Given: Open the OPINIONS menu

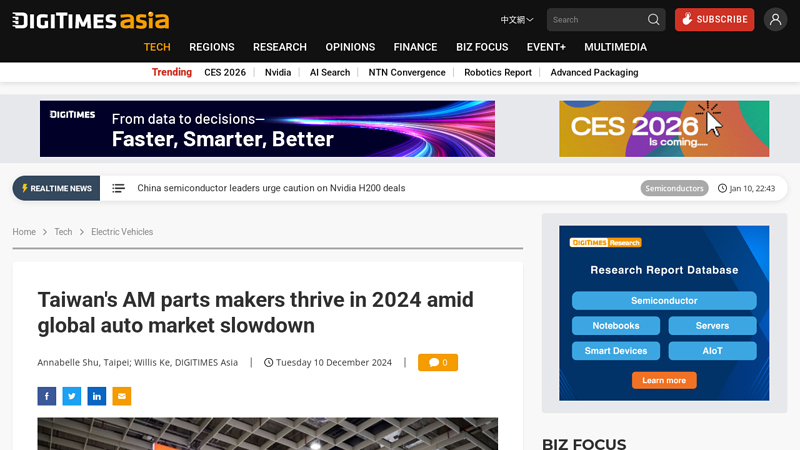Looking at the screenshot, I should pyautogui.click(x=350, y=47).
